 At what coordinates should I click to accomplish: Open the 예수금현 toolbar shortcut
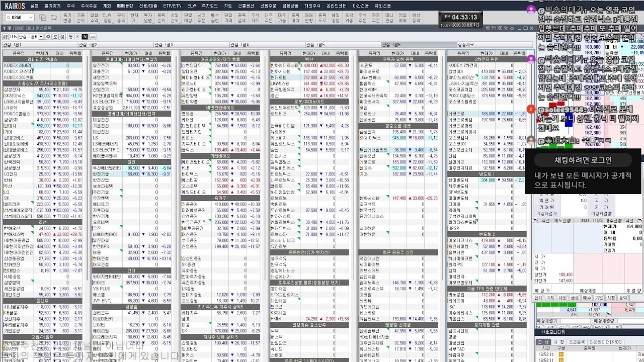point(215,18)
